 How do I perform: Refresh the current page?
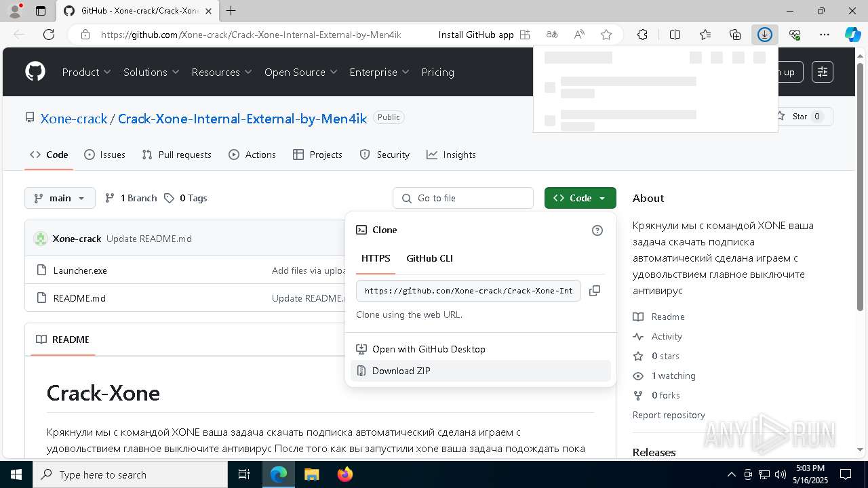click(x=49, y=35)
